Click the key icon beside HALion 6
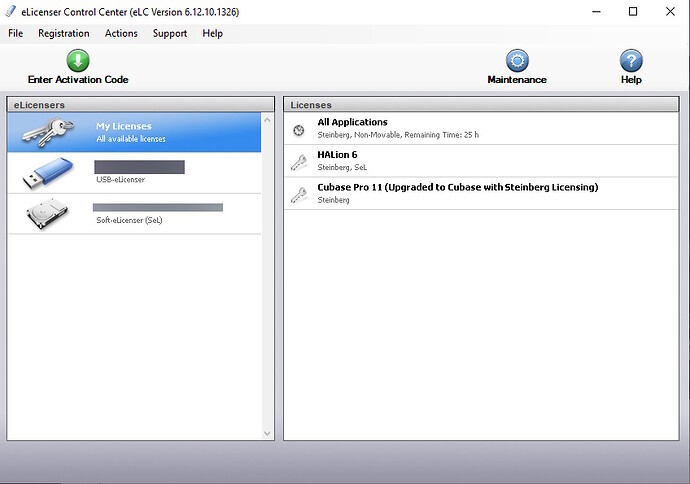 tap(299, 162)
